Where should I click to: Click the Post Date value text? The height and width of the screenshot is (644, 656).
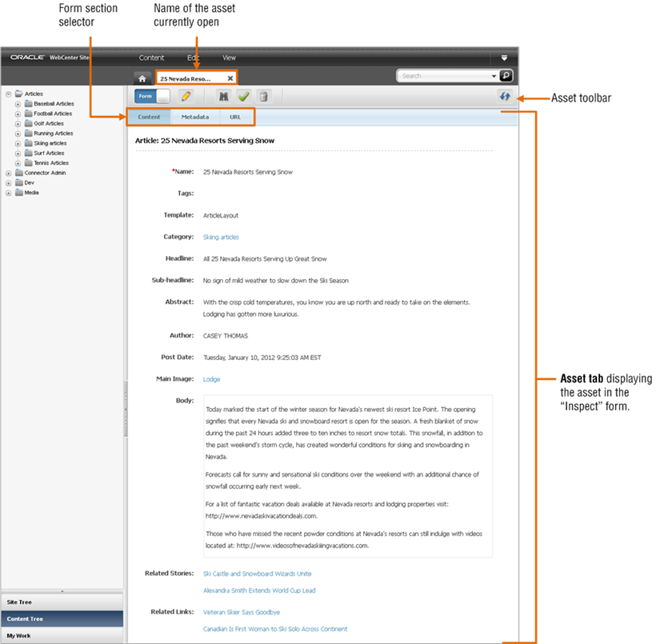pyautogui.click(x=262, y=358)
